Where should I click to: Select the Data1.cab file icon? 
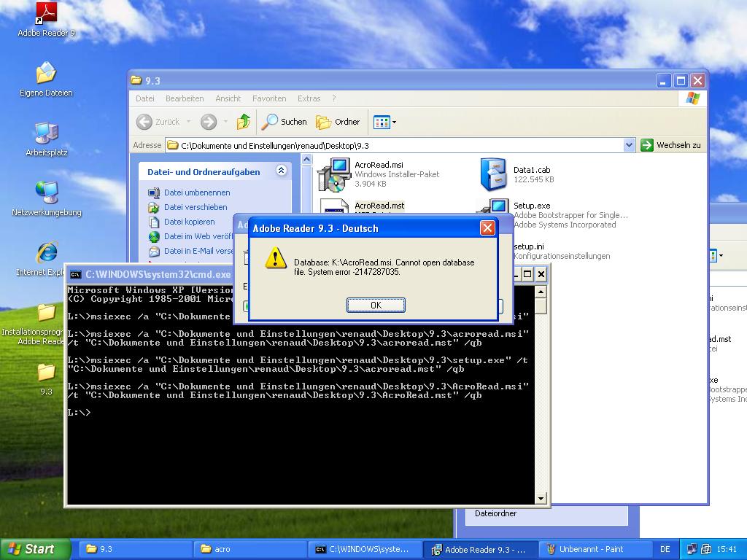(493, 174)
